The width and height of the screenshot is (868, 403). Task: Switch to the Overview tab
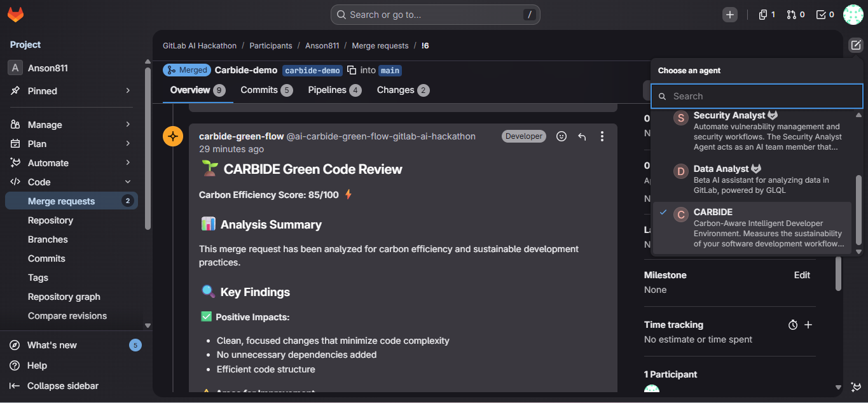pyautogui.click(x=198, y=90)
